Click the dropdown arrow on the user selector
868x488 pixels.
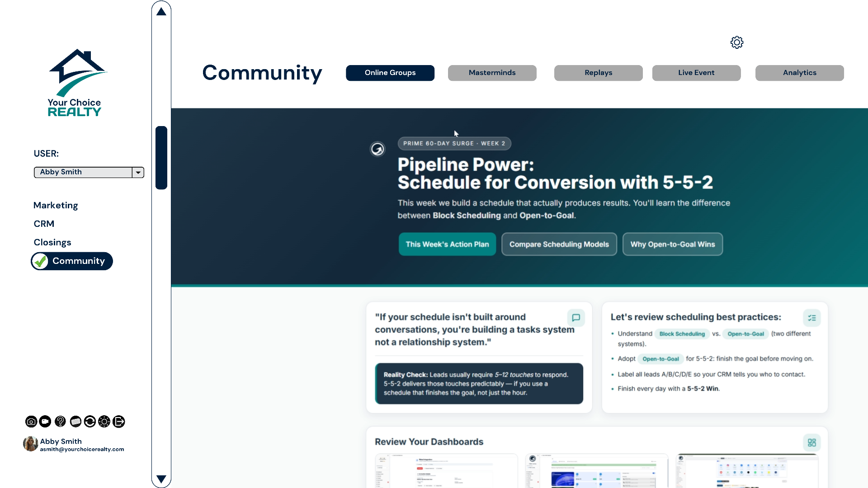pyautogui.click(x=138, y=172)
